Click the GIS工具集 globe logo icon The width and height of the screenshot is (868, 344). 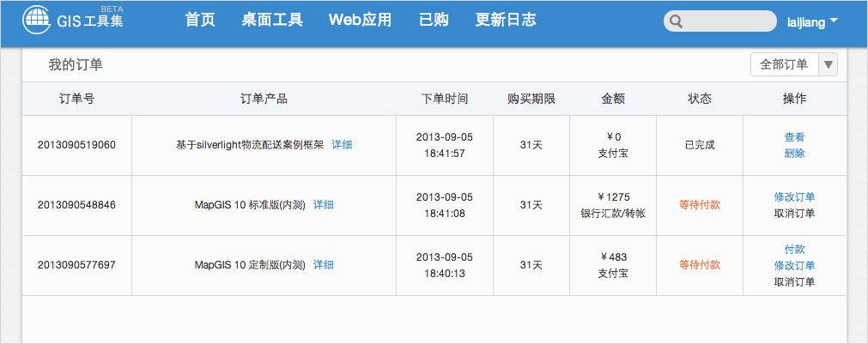click(36, 20)
